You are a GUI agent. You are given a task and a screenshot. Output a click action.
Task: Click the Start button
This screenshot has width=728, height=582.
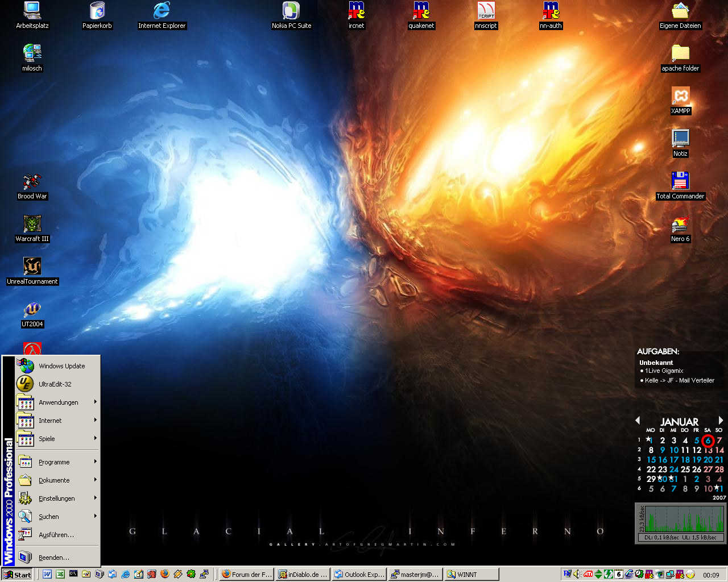pyautogui.click(x=18, y=575)
